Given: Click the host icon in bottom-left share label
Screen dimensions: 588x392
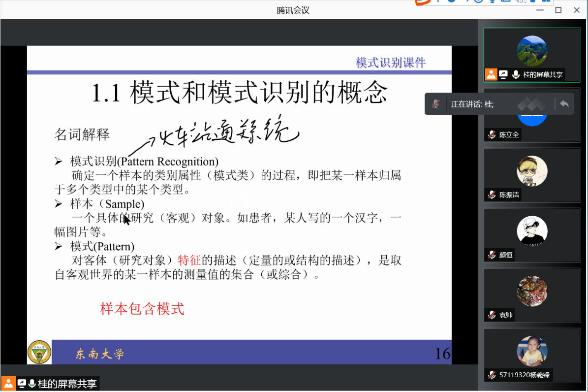Looking at the screenshot, I should pos(8,383).
